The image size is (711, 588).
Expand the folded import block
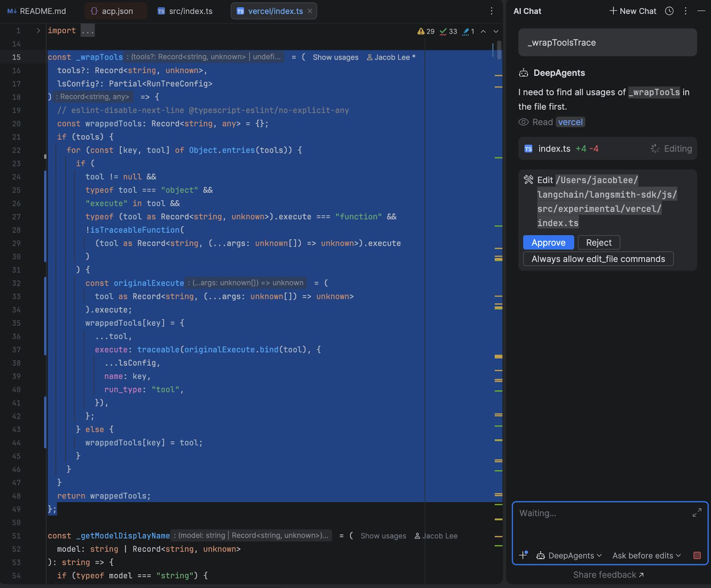pyautogui.click(x=38, y=31)
